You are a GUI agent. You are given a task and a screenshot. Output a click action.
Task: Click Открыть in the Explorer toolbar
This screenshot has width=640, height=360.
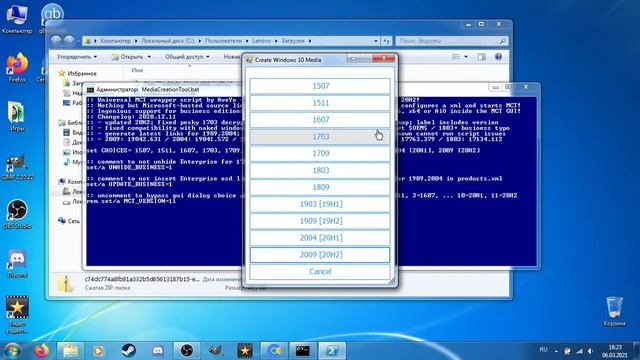131,57
